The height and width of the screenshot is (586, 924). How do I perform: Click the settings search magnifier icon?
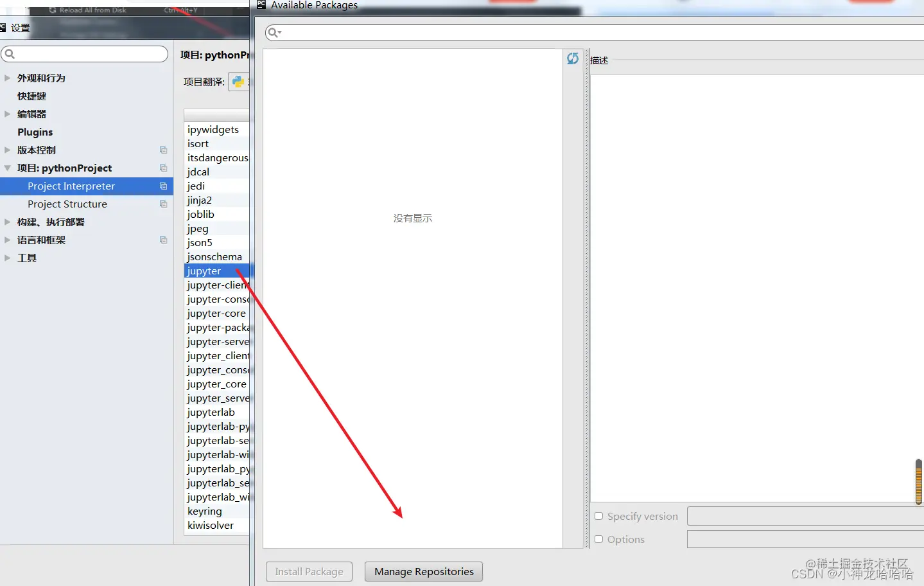pos(10,54)
